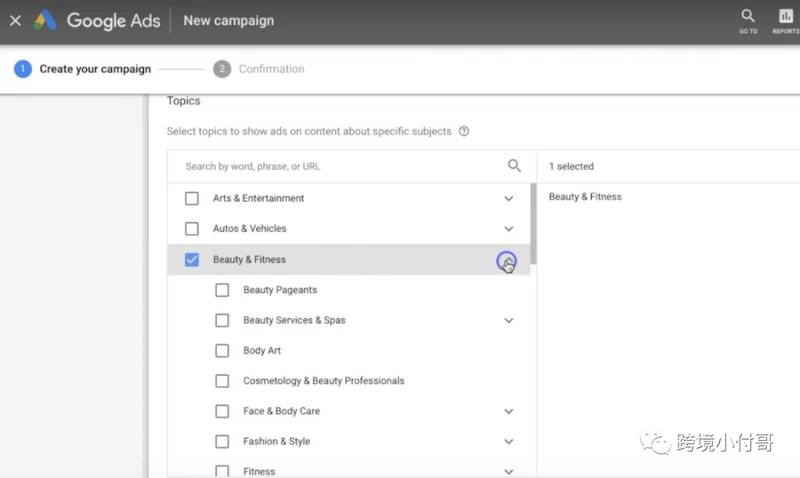The width and height of the screenshot is (800, 478).
Task: Open the Reports icon in header
Action: click(786, 21)
